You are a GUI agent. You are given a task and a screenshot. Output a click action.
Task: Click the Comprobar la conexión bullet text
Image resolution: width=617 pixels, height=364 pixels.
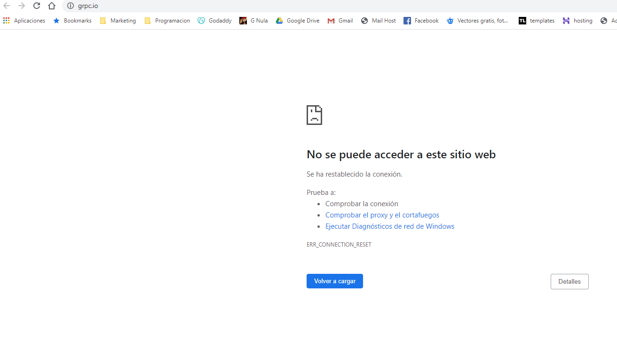tap(362, 204)
